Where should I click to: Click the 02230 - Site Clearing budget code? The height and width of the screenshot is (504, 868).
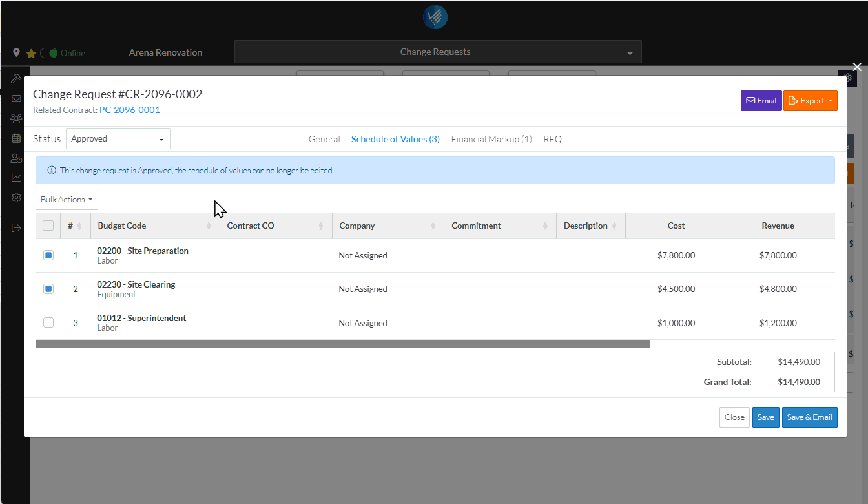point(136,284)
